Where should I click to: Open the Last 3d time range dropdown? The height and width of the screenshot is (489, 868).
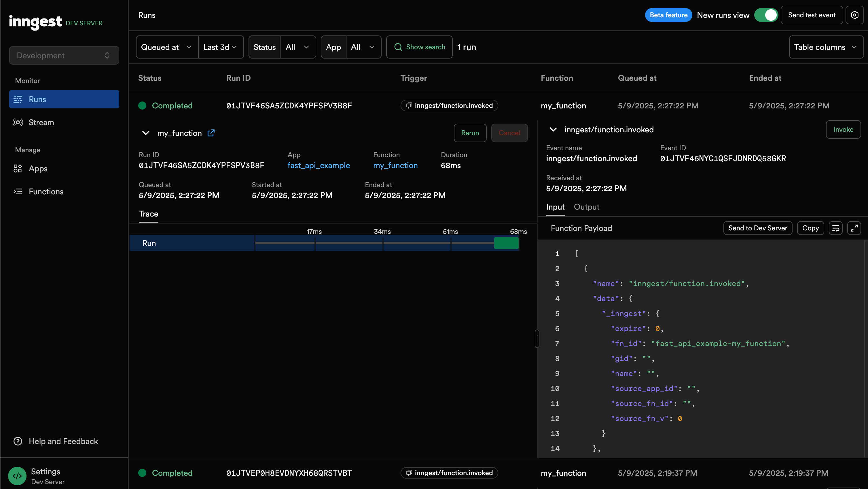[x=220, y=47]
